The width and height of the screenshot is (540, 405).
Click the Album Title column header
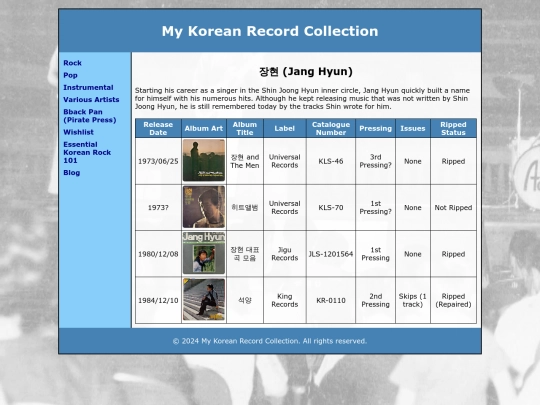(x=245, y=128)
